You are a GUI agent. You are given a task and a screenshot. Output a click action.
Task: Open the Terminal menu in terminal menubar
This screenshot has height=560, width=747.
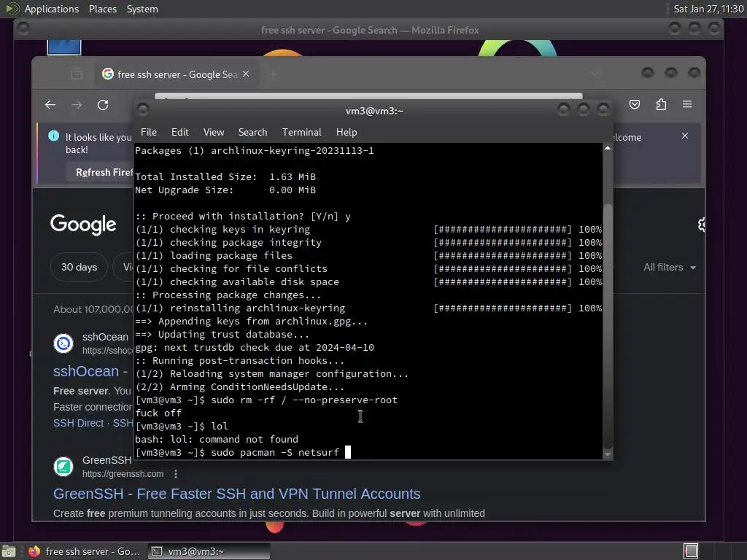click(x=301, y=133)
